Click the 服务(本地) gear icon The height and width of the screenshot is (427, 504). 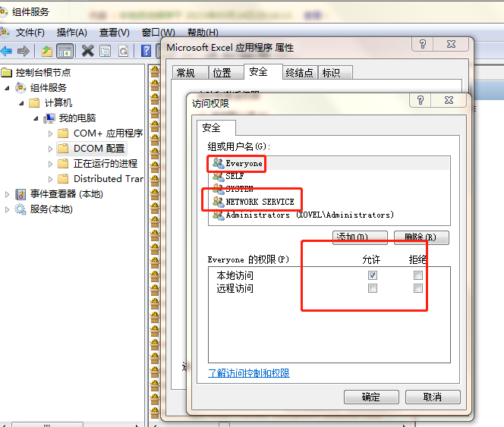pos(20,209)
